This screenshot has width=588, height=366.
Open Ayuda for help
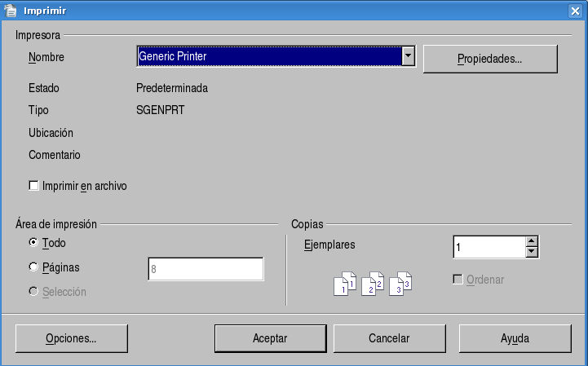point(515,338)
